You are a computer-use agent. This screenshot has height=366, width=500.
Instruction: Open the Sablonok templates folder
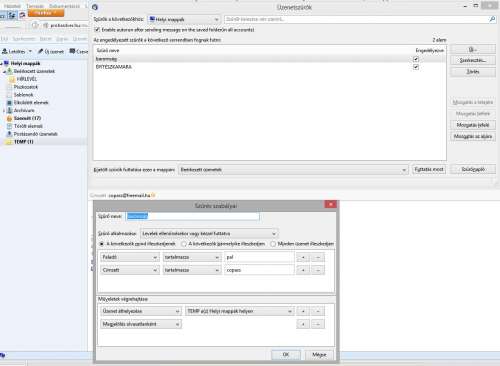coord(23,95)
